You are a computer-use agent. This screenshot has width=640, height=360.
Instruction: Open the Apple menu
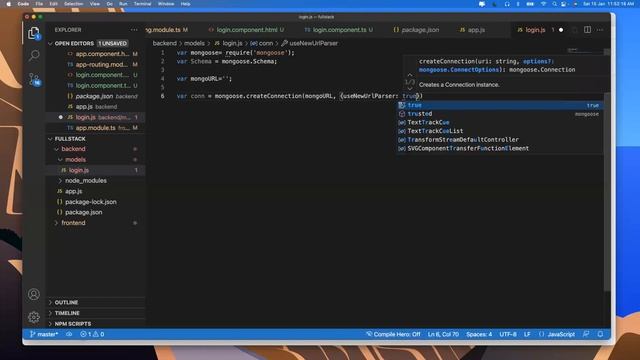click(9, 4)
